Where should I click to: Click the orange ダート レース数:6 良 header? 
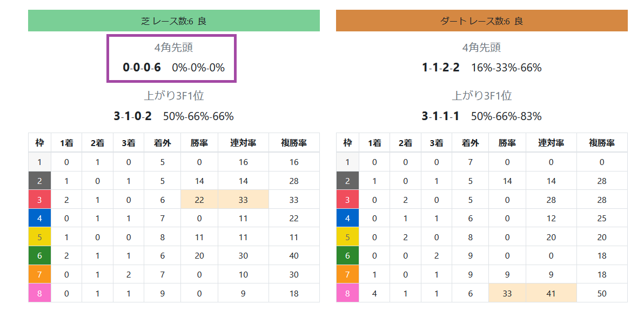point(482,21)
